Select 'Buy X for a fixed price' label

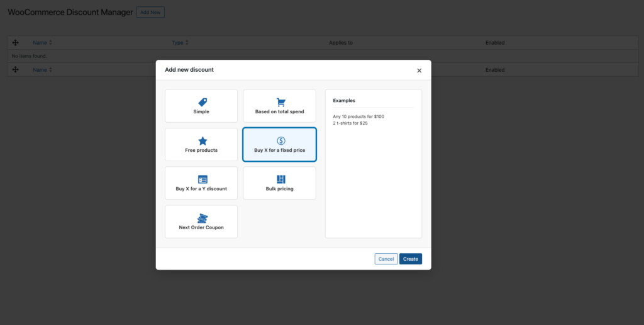pos(280,150)
